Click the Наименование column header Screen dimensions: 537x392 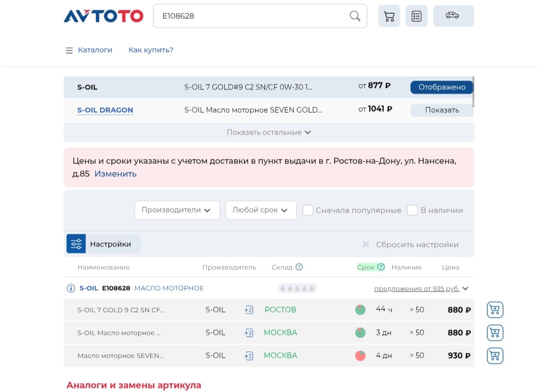click(103, 267)
